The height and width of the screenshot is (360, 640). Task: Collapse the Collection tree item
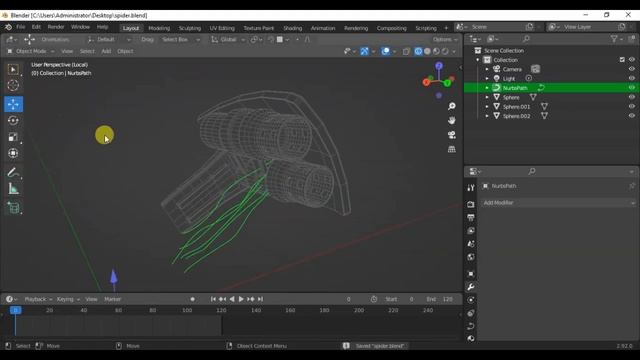pyautogui.click(x=478, y=60)
